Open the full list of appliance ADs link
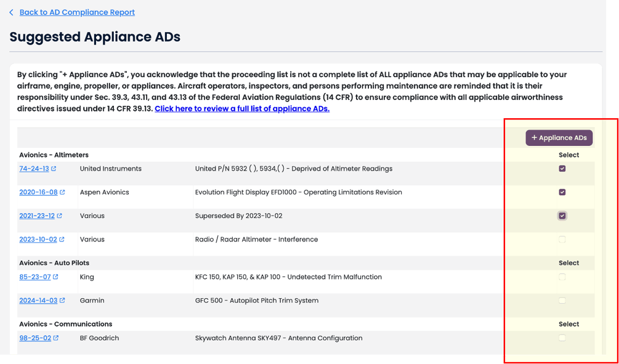Viewport: 619px width, 364px height. coord(241,109)
